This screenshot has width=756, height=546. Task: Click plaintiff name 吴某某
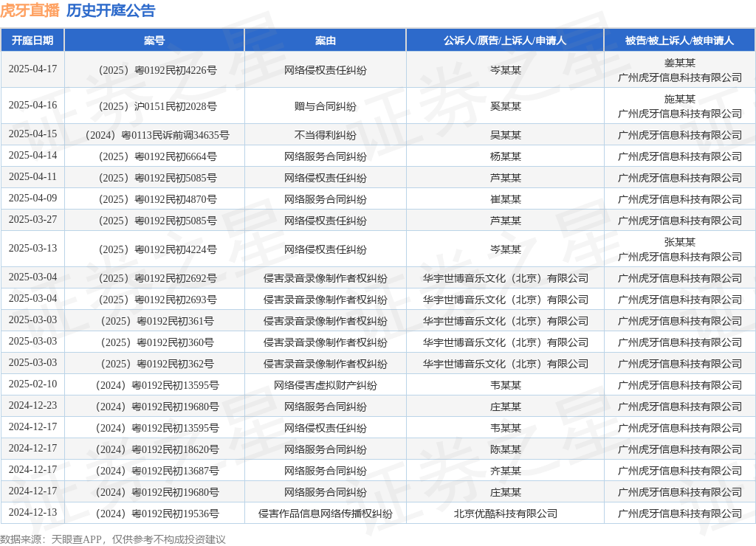pos(505,136)
